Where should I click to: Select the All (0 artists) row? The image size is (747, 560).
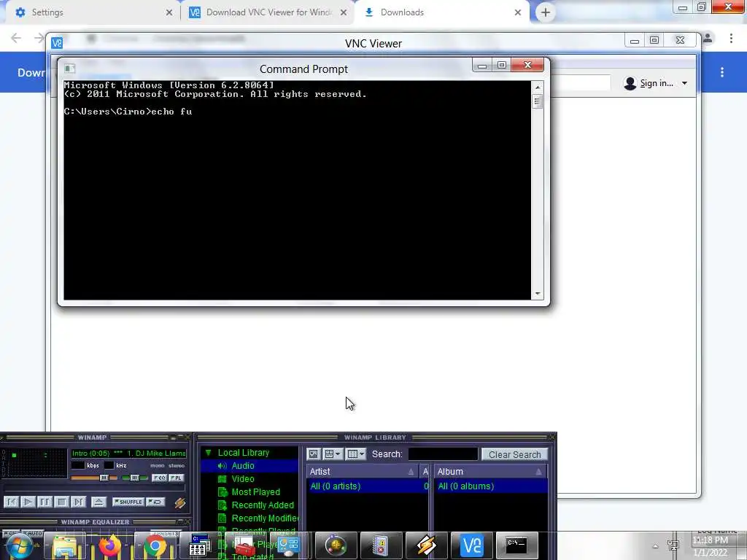click(x=368, y=486)
